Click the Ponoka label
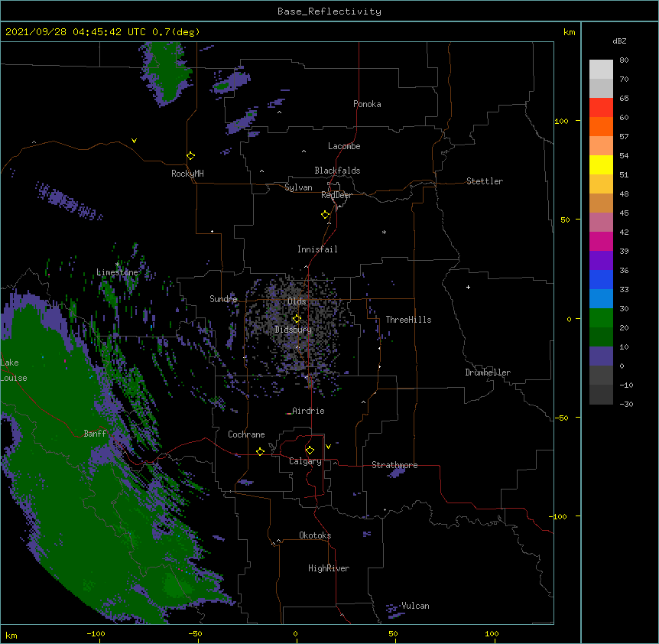659x644 pixels. (367, 104)
